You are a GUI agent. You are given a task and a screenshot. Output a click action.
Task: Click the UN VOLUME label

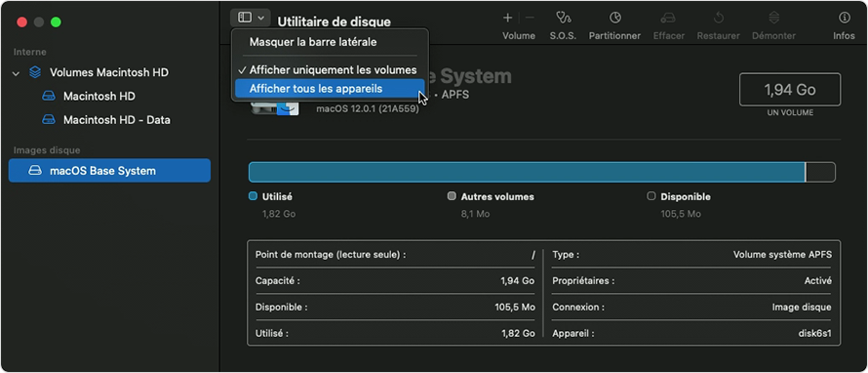click(790, 112)
